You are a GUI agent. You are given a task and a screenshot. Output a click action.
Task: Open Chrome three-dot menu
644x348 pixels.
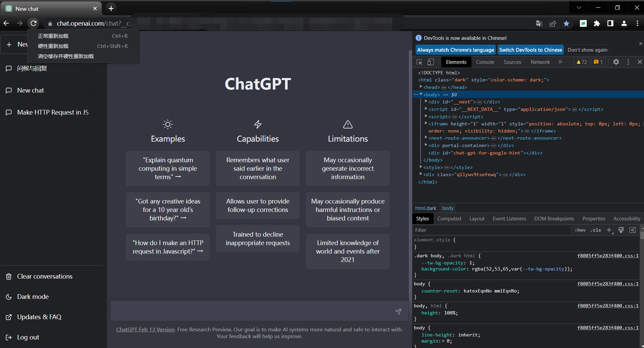pos(637,23)
